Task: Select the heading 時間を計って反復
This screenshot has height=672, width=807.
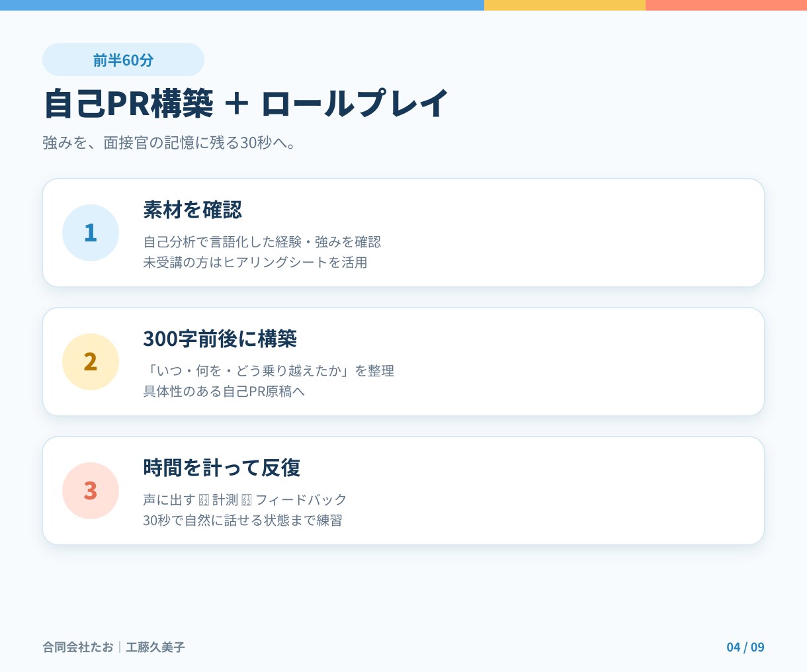Action: [222, 468]
